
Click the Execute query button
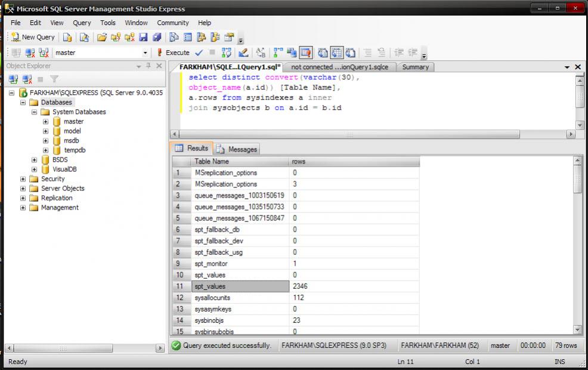click(173, 53)
